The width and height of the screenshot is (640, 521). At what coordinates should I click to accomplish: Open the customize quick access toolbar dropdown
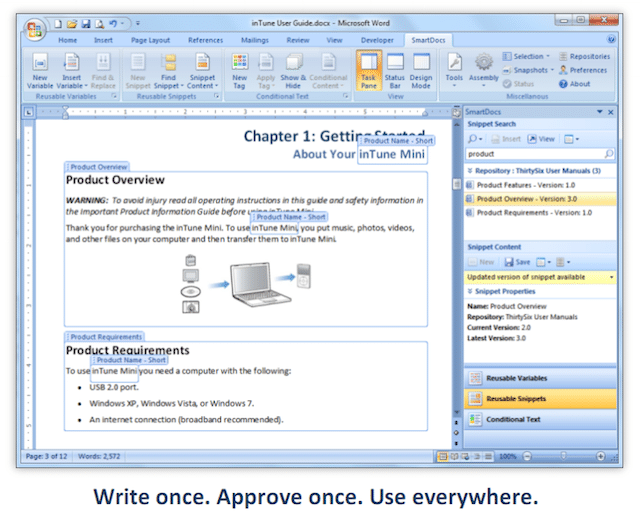138,24
